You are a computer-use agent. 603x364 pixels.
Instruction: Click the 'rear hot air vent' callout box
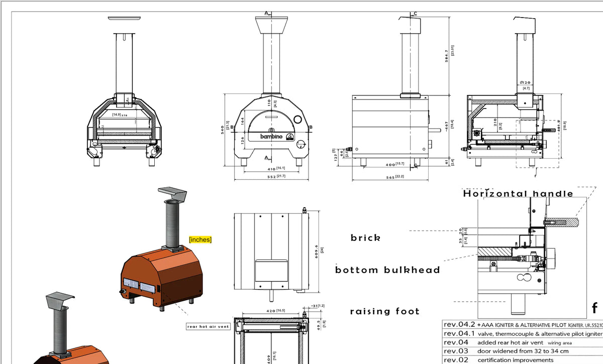pyautogui.click(x=208, y=327)
